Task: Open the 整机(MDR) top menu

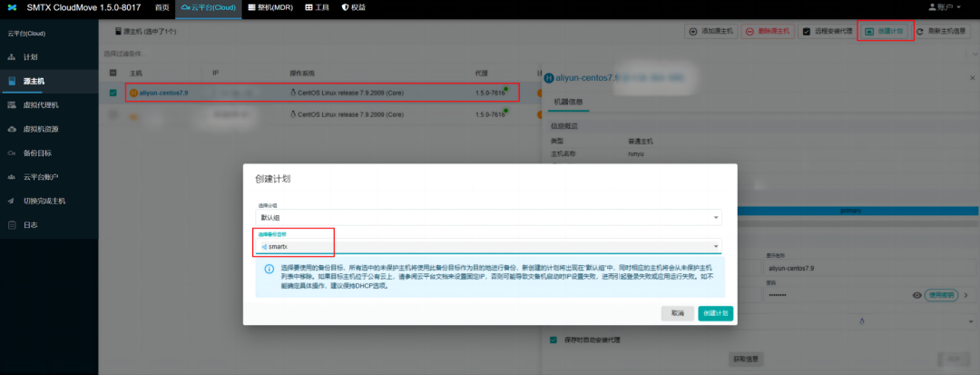Action: (270, 7)
